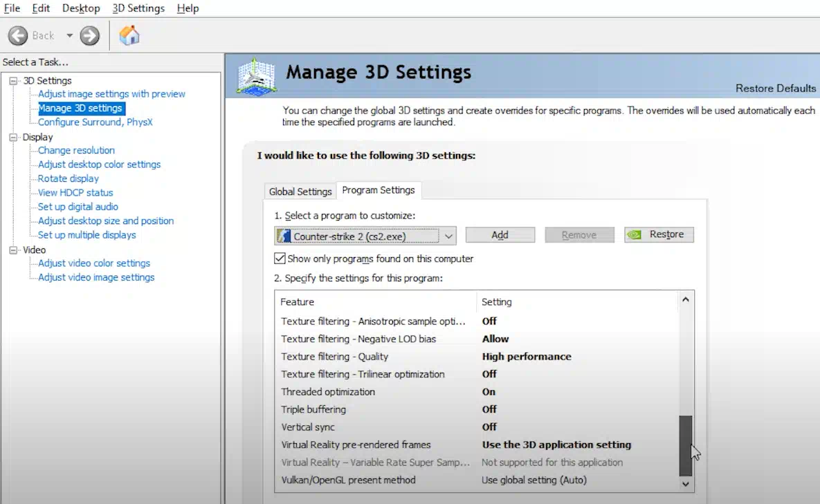Switch to the Global Settings tab
The height and width of the screenshot is (504, 820).
(x=300, y=192)
